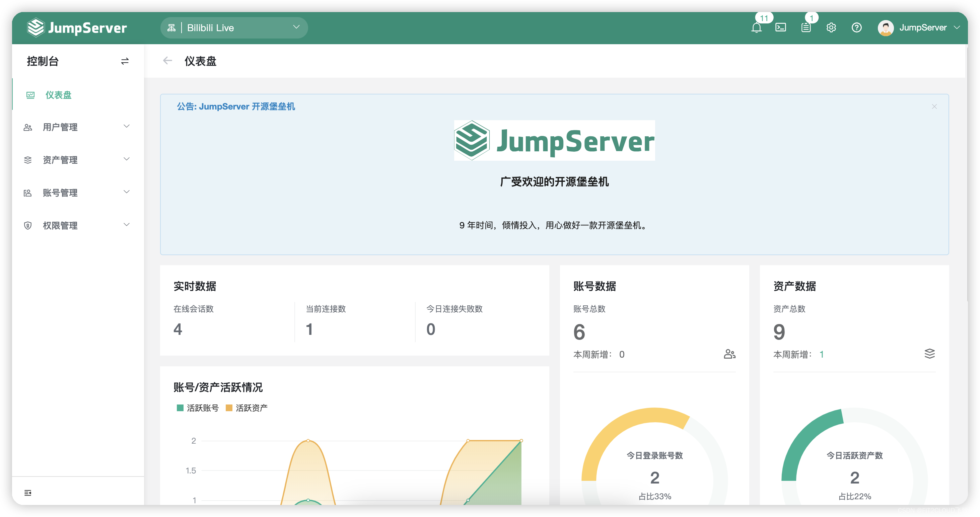980x517 pixels.
Task: Open the 账号管理 sidebar menu
Action: click(61, 193)
